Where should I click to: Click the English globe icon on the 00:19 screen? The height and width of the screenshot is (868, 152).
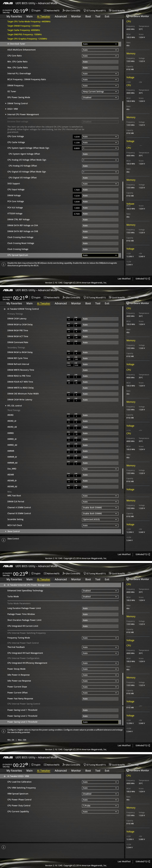coord(32,10)
